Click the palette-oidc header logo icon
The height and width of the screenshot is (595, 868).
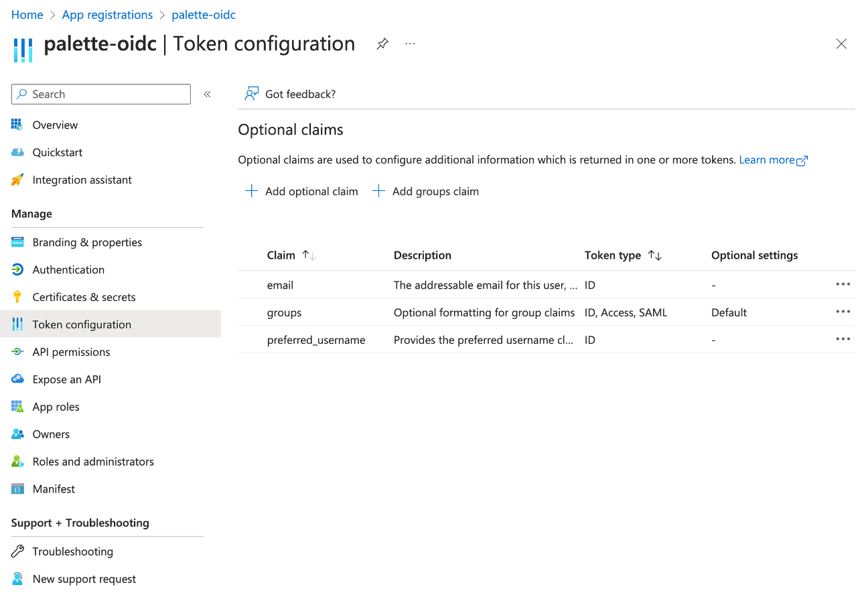pyautogui.click(x=23, y=50)
